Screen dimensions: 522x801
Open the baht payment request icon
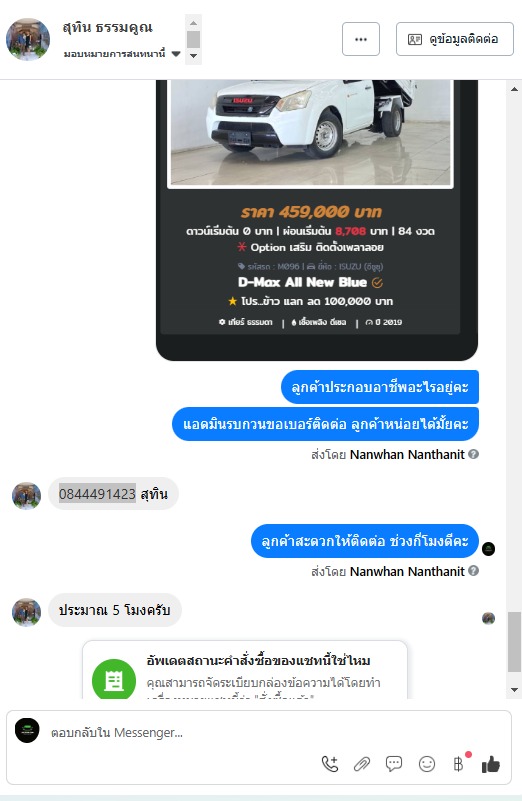[458, 764]
